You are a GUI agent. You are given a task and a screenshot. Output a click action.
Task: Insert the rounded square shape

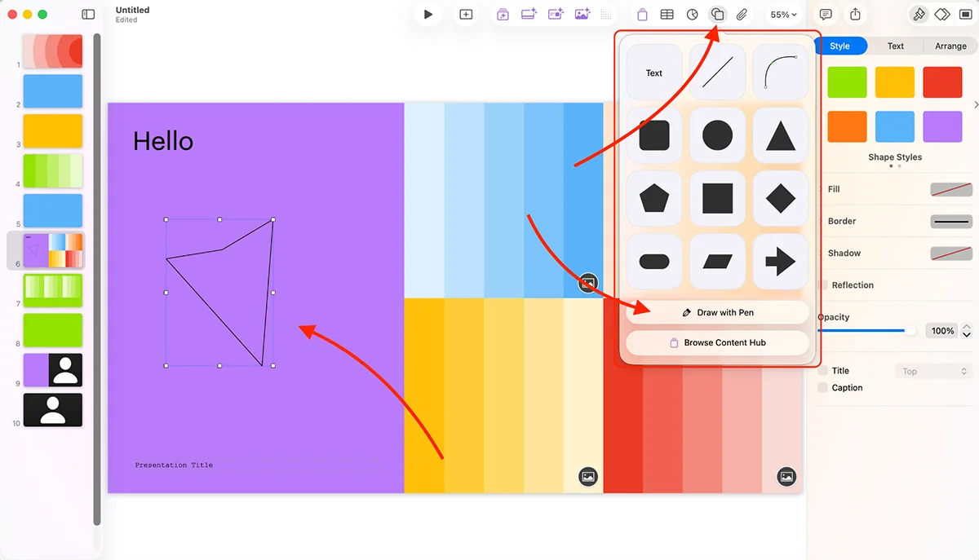coord(654,135)
